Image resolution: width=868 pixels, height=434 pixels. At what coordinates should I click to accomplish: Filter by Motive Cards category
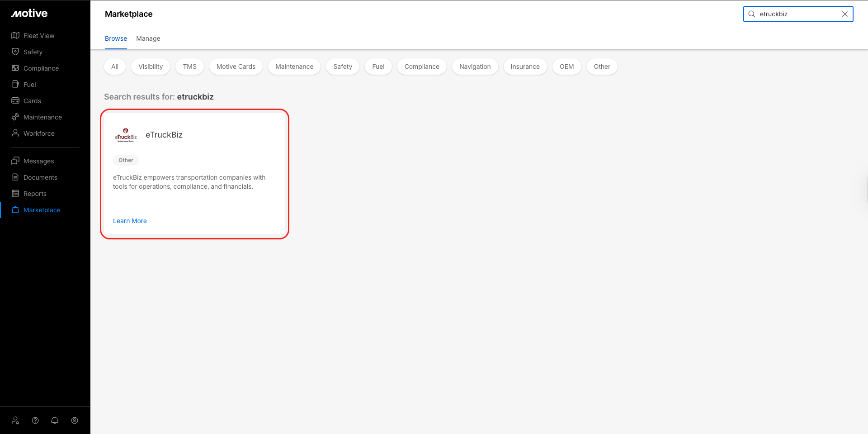click(236, 67)
